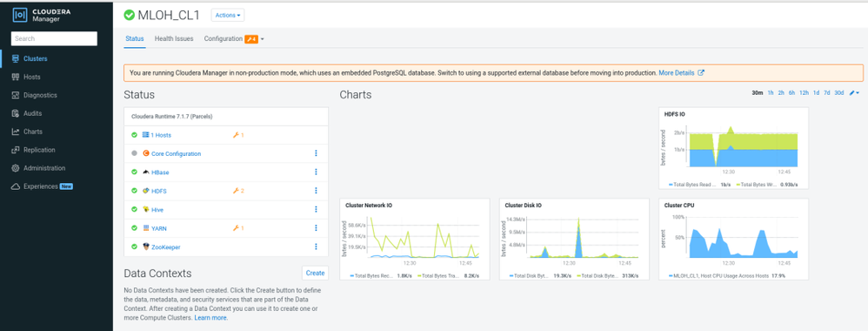
Task: Select the 7d chart time range
Action: coord(826,93)
